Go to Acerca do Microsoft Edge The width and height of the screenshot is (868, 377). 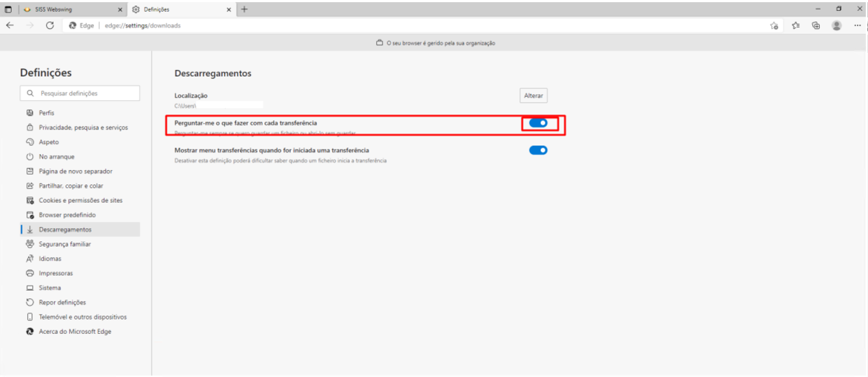pos(75,332)
